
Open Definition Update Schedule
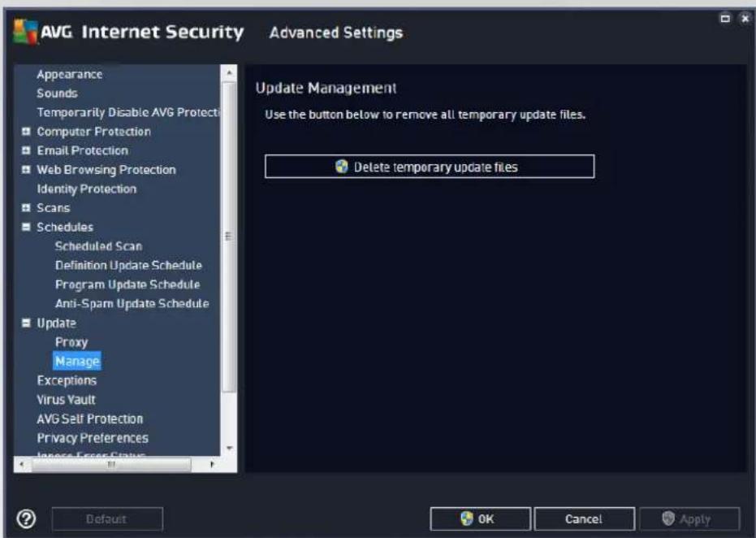(x=128, y=266)
